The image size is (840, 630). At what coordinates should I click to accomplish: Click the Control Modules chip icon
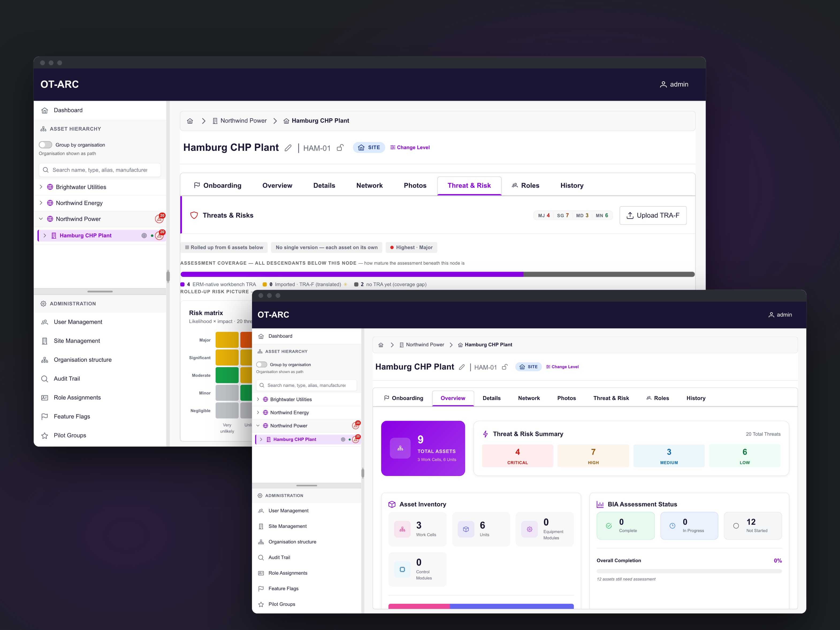pyautogui.click(x=402, y=569)
